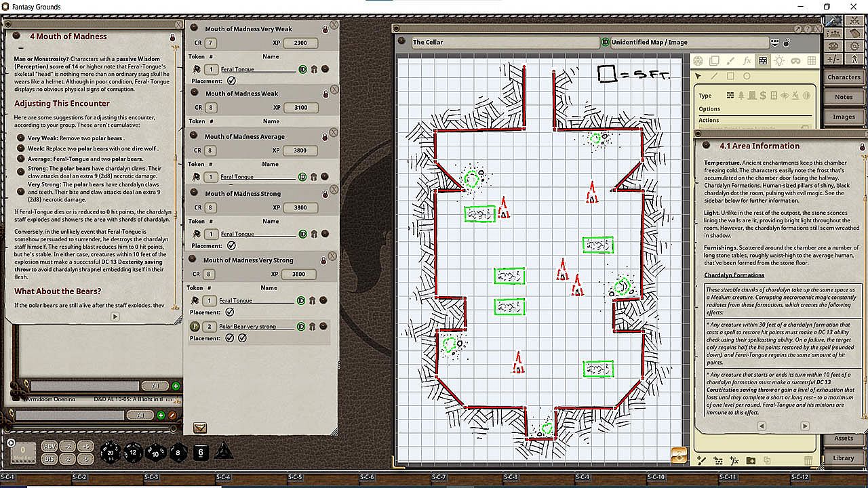The height and width of the screenshot is (488, 868).
Task: Open the fx effects tool in image toolbar
Action: (747, 61)
